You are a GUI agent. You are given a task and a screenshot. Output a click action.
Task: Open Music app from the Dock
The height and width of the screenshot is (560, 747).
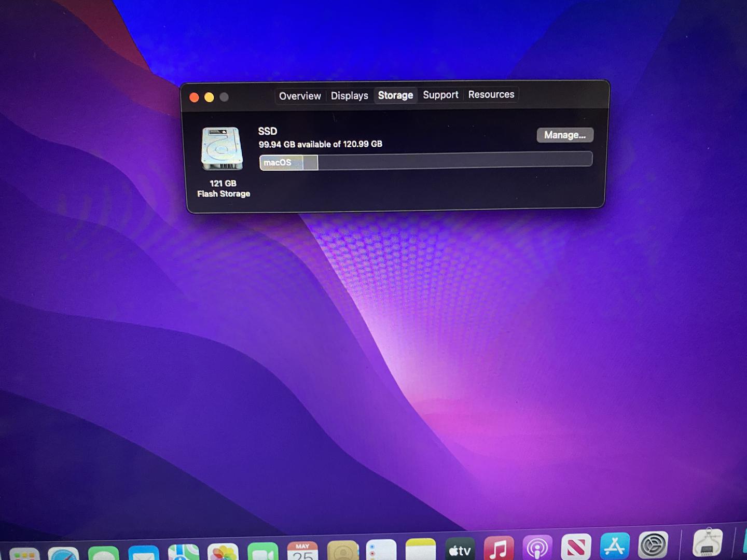click(499, 548)
